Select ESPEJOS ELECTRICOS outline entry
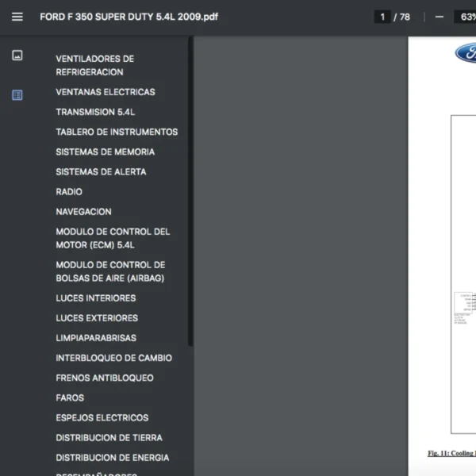 (102, 418)
